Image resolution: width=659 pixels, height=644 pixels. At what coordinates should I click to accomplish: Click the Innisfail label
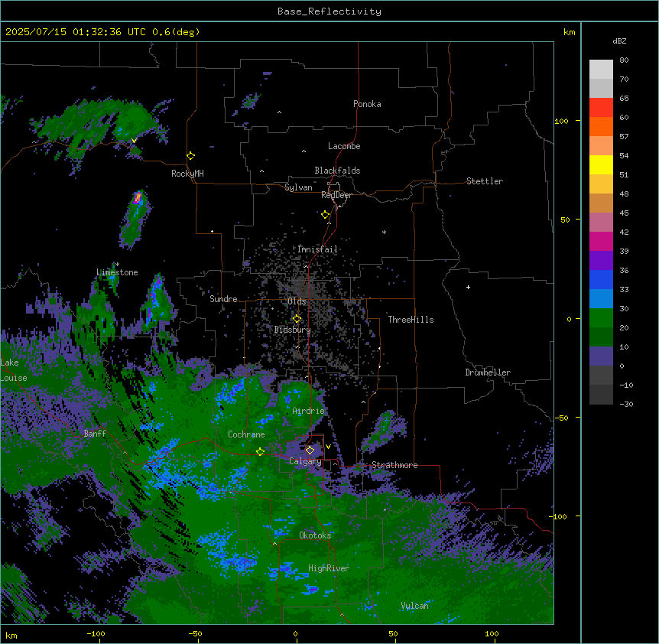(x=317, y=249)
